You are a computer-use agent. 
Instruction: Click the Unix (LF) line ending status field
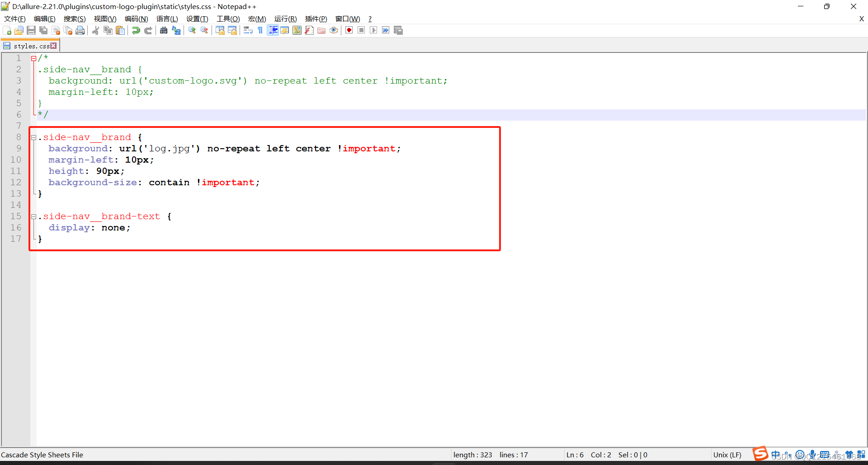[x=727, y=455]
